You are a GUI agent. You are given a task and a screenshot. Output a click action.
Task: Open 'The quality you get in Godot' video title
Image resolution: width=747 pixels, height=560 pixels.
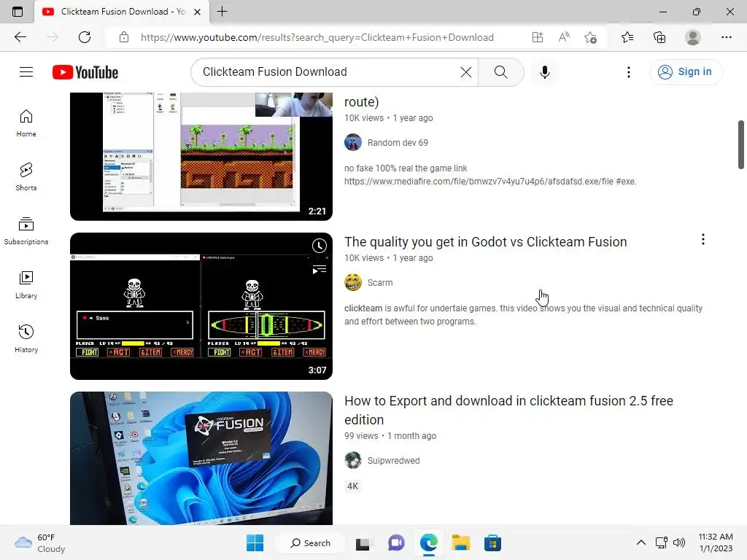click(x=485, y=242)
